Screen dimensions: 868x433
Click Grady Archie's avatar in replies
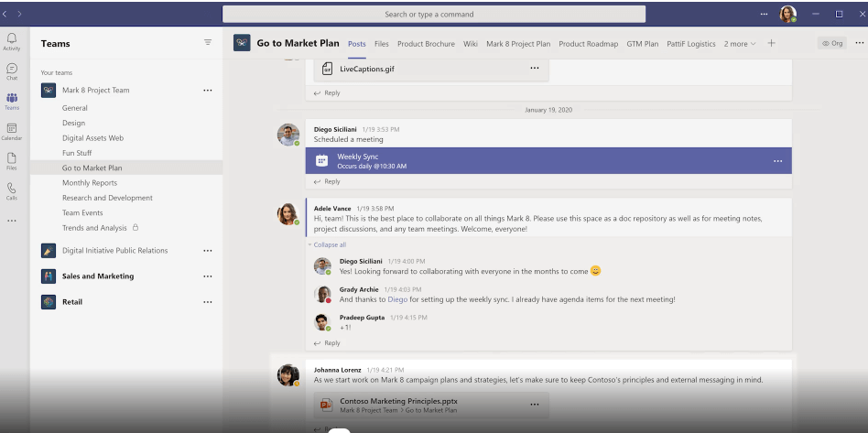click(x=322, y=294)
